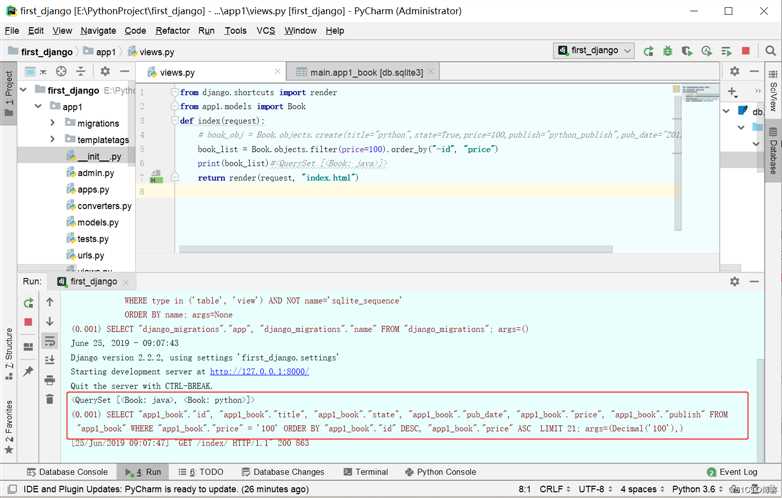The image size is (782, 498).
Task: Add new data source plus icon
Action: [732, 92]
